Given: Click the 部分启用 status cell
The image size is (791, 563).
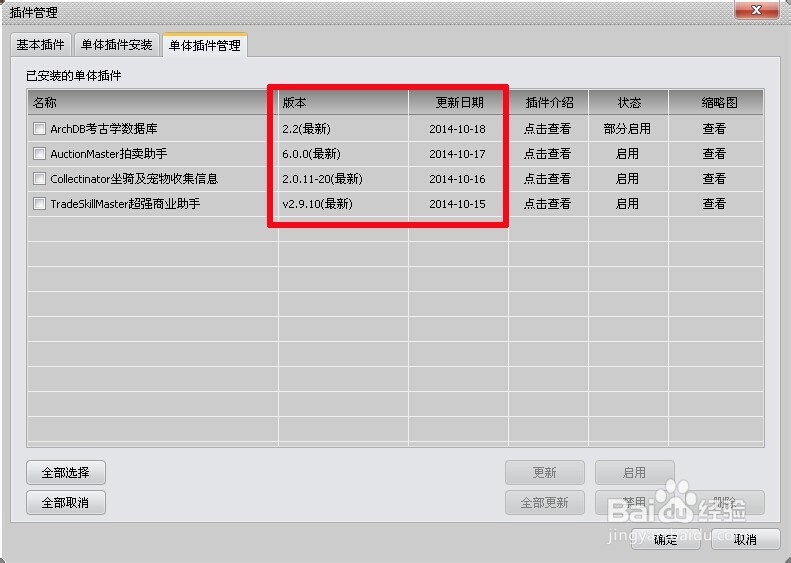Looking at the screenshot, I should point(627,129).
